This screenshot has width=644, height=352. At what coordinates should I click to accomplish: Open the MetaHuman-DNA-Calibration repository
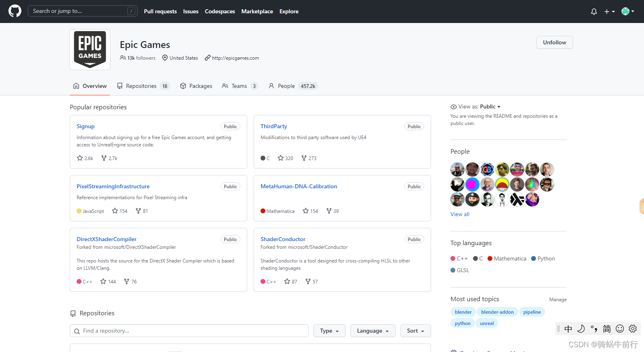tap(299, 186)
